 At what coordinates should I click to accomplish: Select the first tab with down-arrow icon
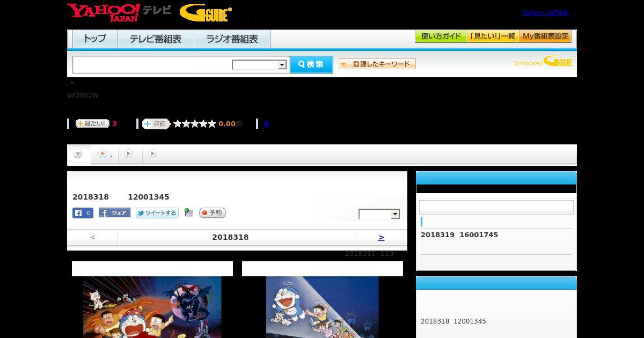[78, 154]
